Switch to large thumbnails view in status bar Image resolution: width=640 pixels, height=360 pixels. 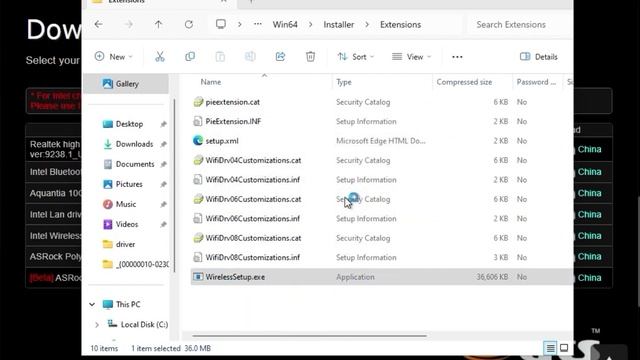564,348
